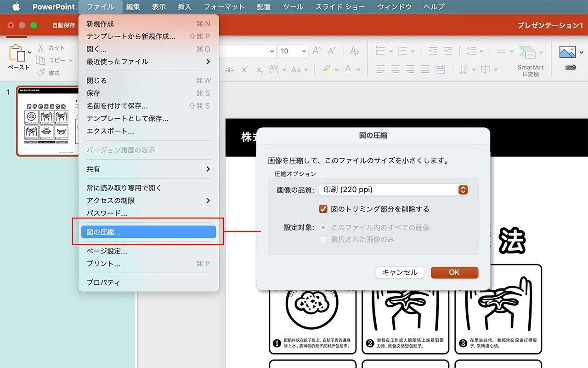Click the Cut scissors icon

(40, 48)
